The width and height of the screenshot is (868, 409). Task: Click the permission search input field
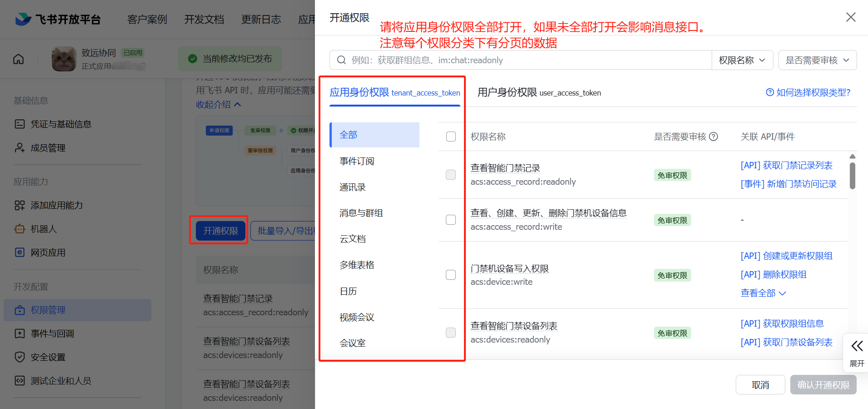click(520, 60)
